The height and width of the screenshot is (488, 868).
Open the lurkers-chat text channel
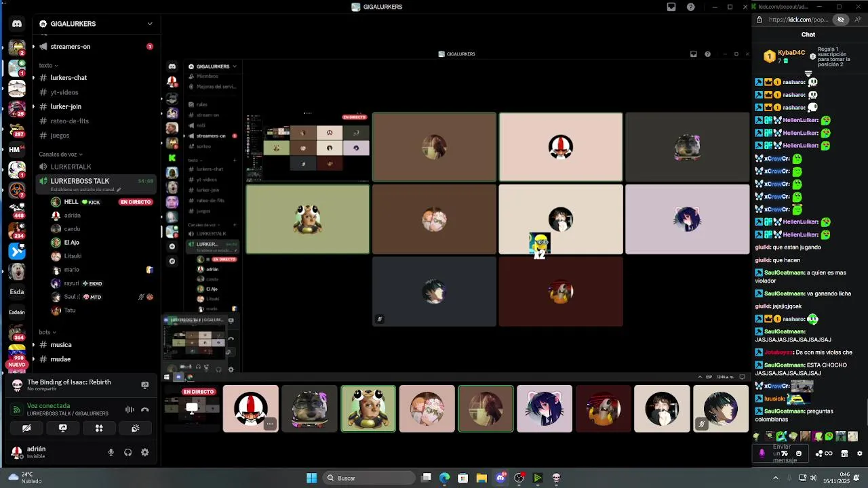pos(94,78)
